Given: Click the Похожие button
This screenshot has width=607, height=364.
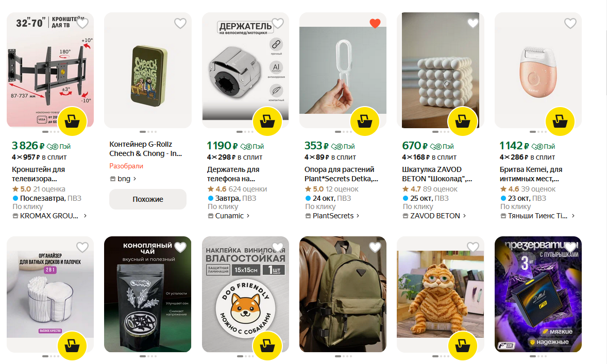Looking at the screenshot, I should pos(148,199).
